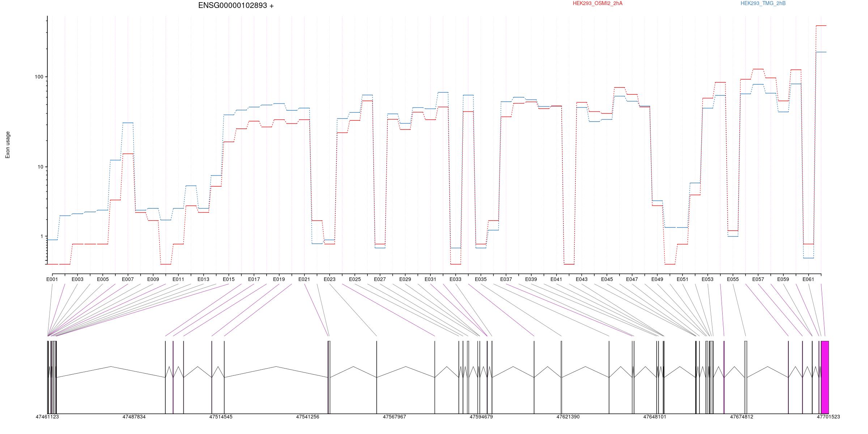
Task: Click exon label E057
Action: point(758,279)
